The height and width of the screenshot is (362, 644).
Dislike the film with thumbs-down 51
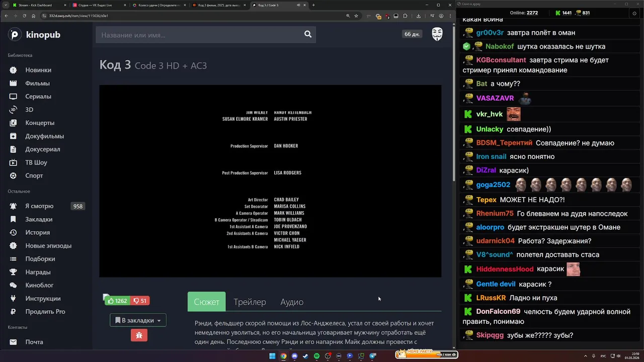pos(140,301)
